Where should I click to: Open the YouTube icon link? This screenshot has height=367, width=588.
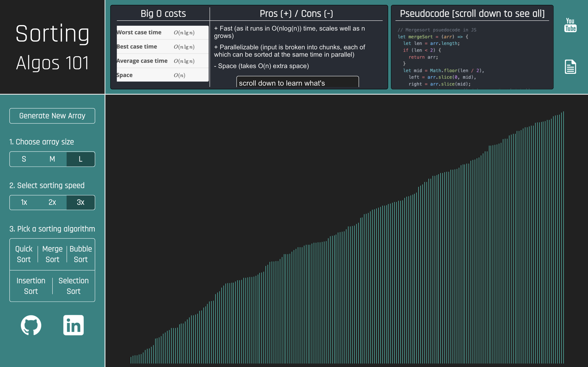[x=570, y=25]
